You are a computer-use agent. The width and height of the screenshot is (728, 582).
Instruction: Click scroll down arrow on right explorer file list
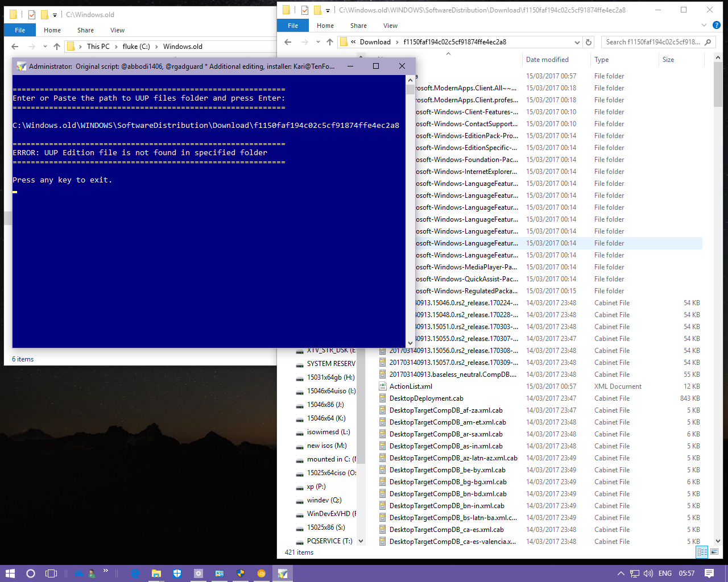(x=718, y=541)
